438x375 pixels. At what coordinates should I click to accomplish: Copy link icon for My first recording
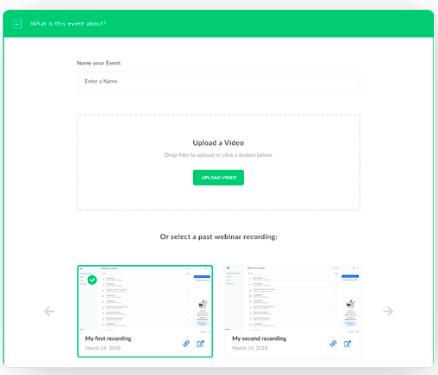click(186, 343)
